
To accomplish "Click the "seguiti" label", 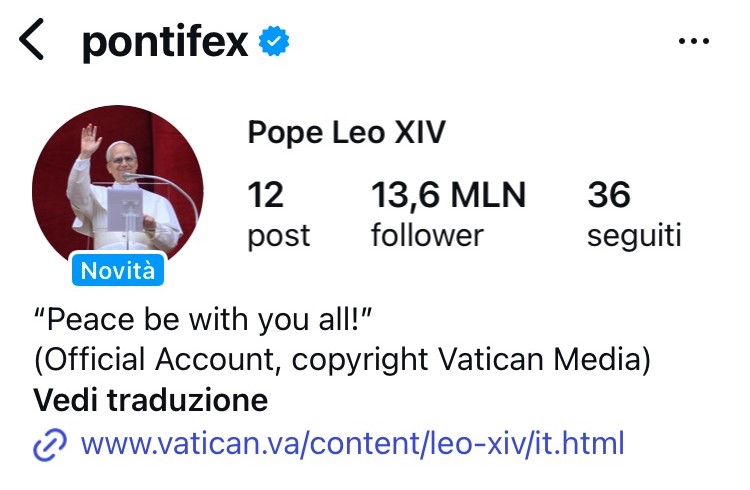I will pyautogui.click(x=634, y=236).
